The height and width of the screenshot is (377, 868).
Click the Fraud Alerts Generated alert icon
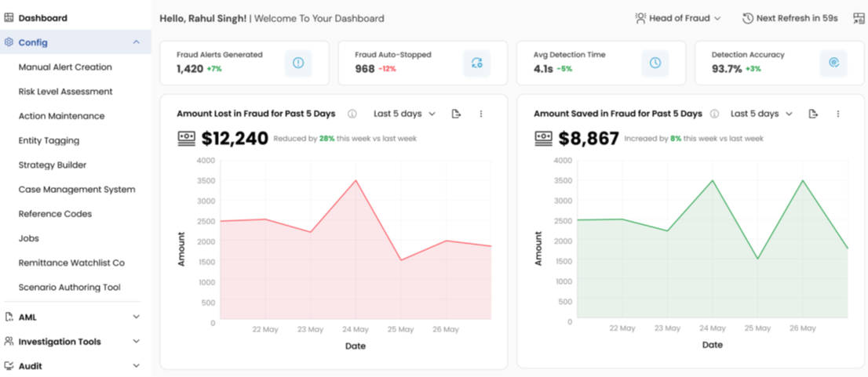click(298, 63)
